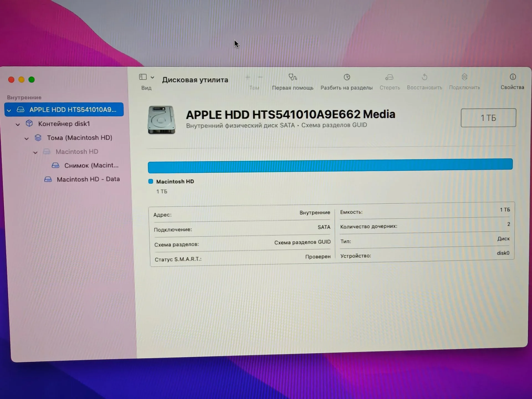Image resolution: width=532 pixels, height=399 pixels.
Task: Collapse the Тома (Macintosh HD) chevron
Action: click(x=27, y=139)
